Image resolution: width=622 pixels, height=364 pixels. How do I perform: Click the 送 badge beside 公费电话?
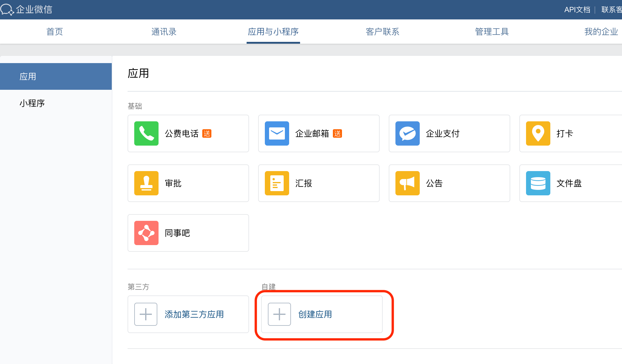(x=207, y=133)
